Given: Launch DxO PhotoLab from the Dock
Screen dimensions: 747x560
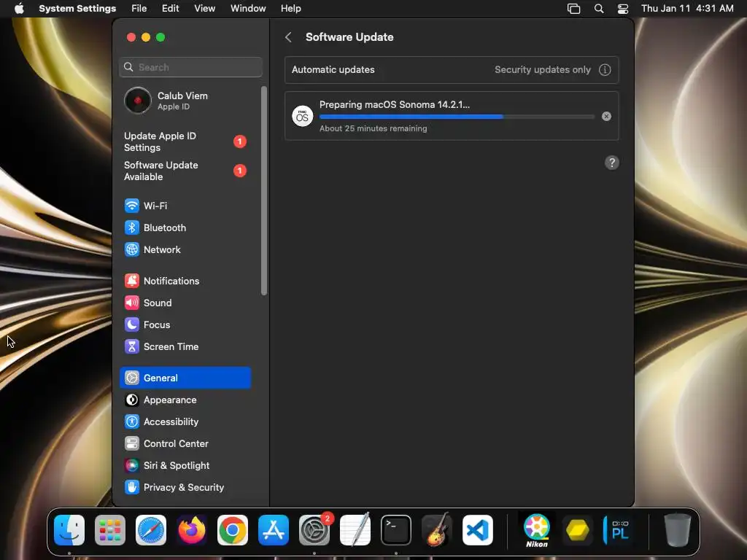Looking at the screenshot, I should pos(619,530).
